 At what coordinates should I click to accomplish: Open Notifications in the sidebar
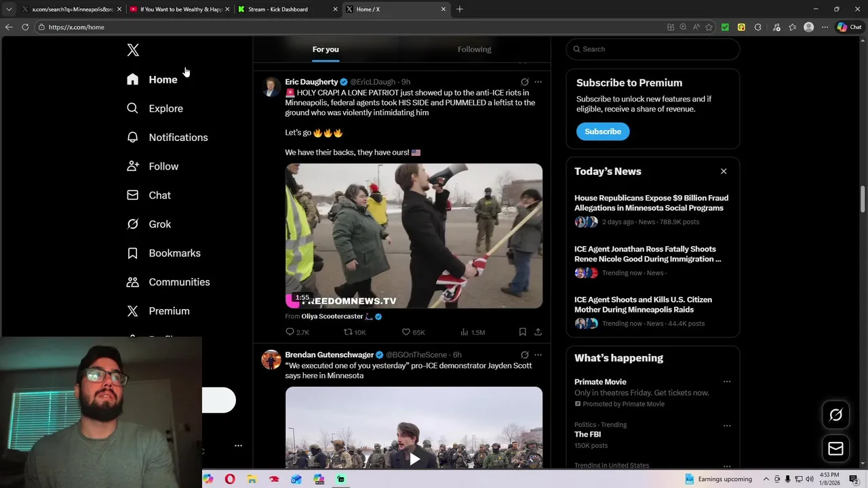[x=167, y=138]
